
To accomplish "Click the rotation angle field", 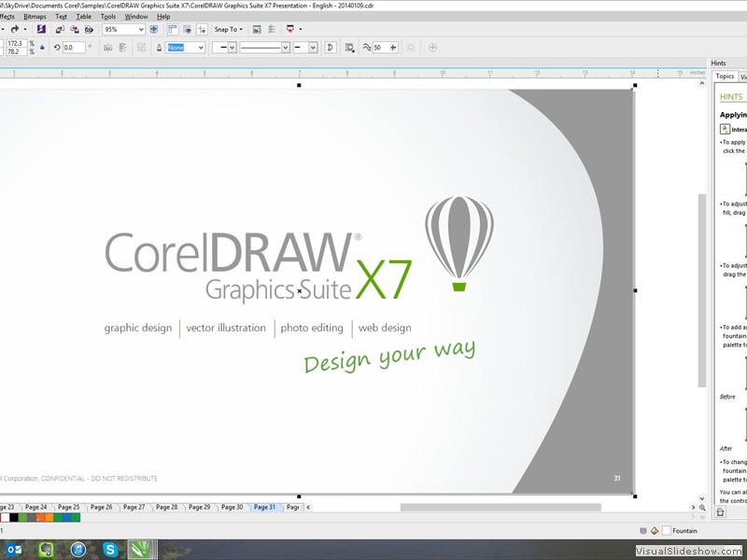I will point(74,48).
